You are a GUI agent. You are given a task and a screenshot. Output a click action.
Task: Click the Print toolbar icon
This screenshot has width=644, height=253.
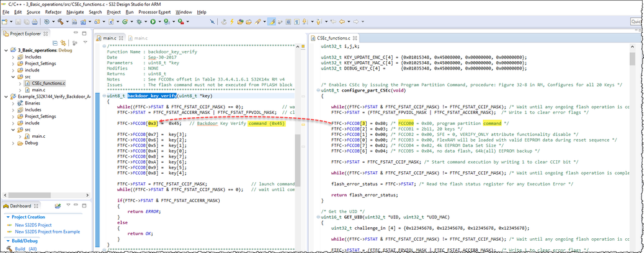point(35,21)
